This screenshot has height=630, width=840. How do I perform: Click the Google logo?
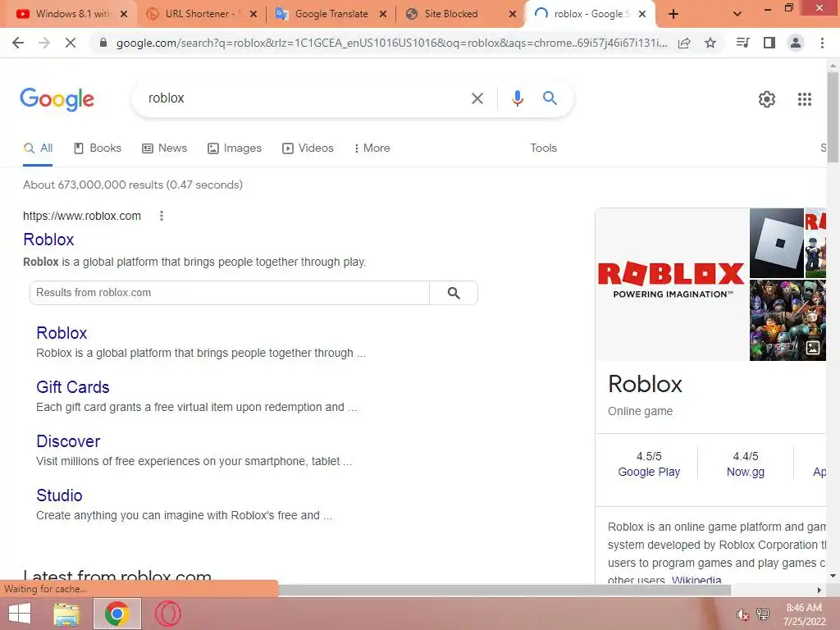57,99
